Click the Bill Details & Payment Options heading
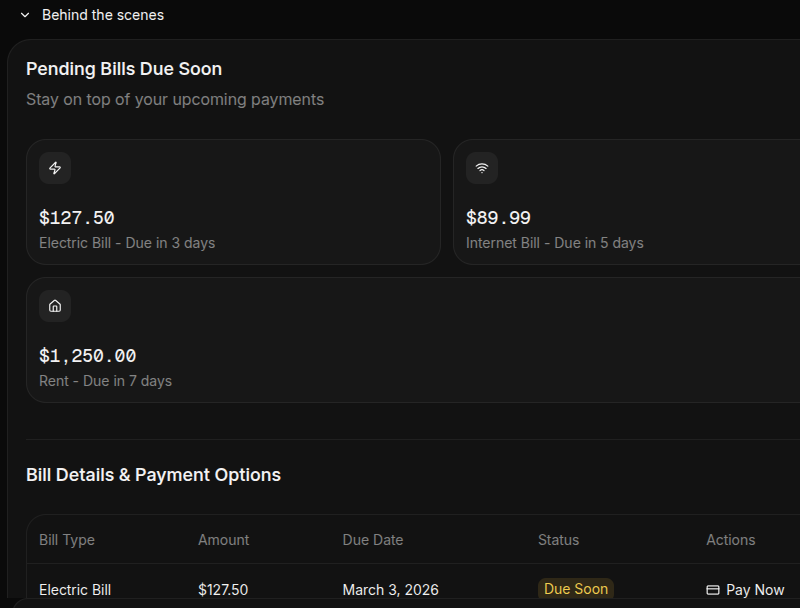 (153, 475)
